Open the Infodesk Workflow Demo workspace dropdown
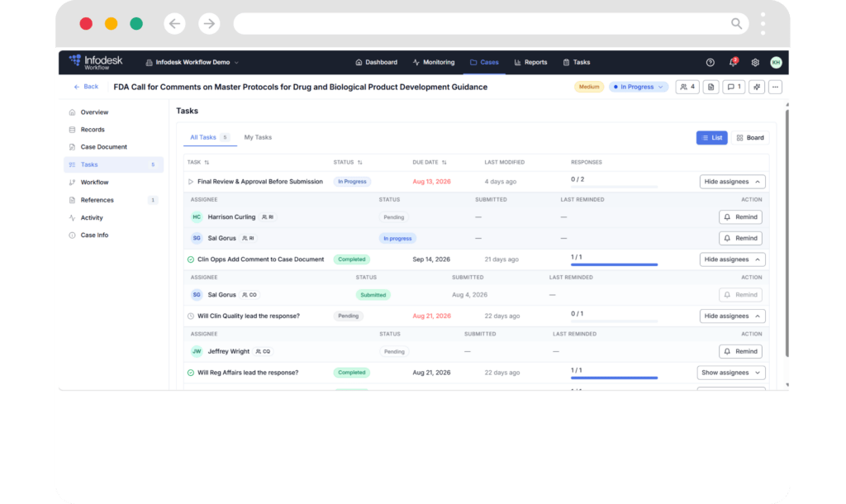This screenshot has width=846, height=504. click(192, 63)
